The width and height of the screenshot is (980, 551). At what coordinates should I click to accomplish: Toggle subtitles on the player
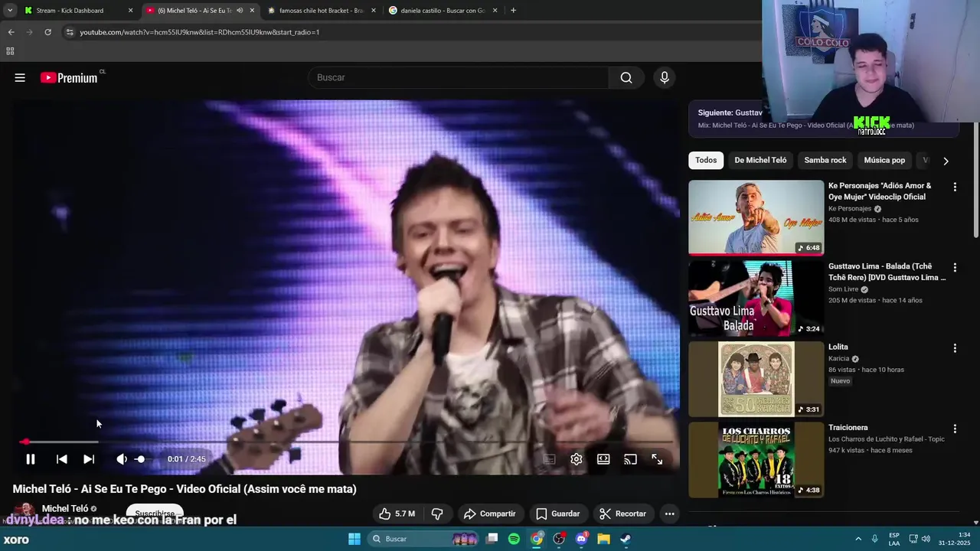pyautogui.click(x=549, y=459)
